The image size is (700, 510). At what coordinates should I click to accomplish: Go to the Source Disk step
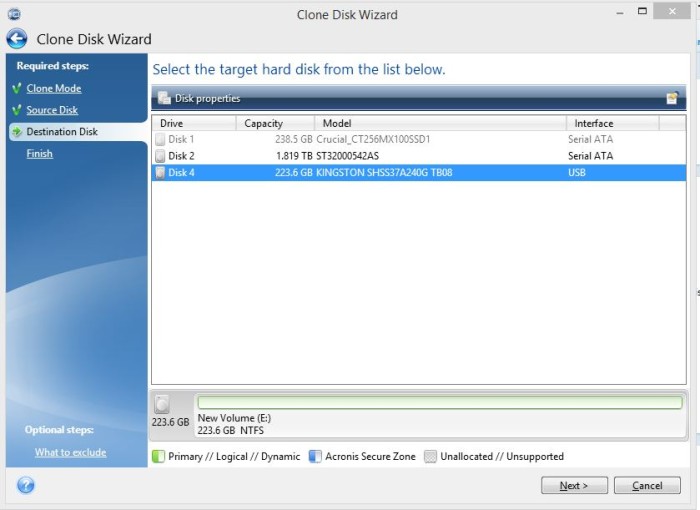click(52, 110)
